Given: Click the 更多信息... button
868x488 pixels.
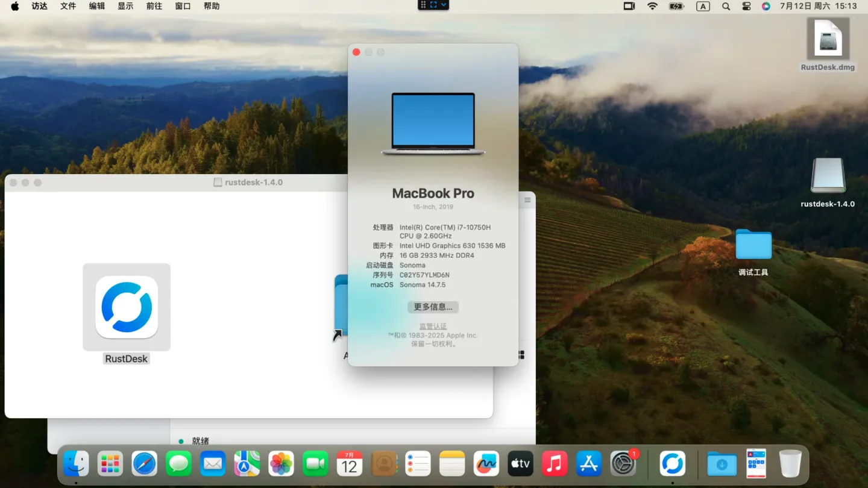Looking at the screenshot, I should (x=433, y=307).
